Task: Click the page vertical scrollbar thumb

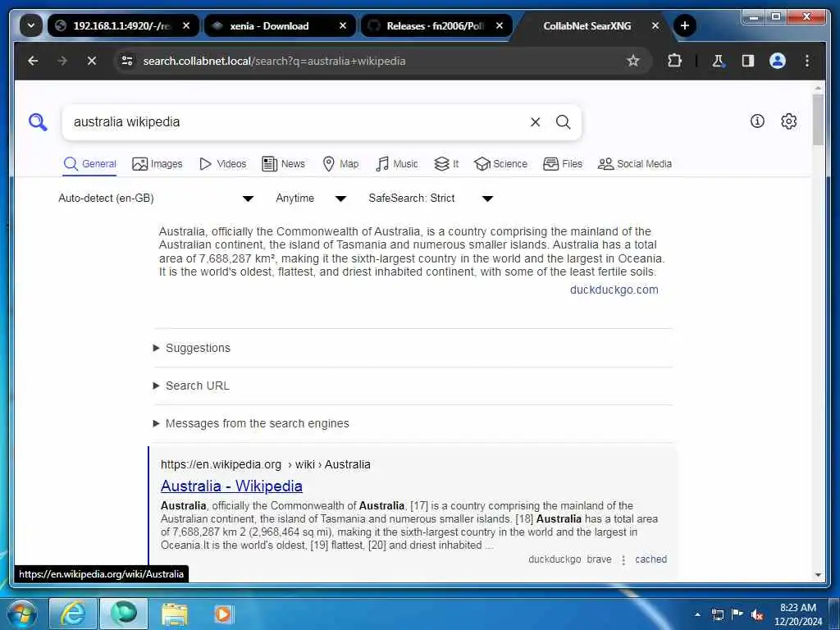Action: click(818, 120)
